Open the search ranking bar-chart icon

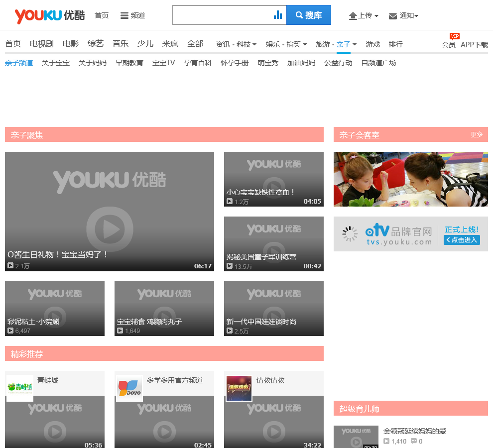(278, 15)
